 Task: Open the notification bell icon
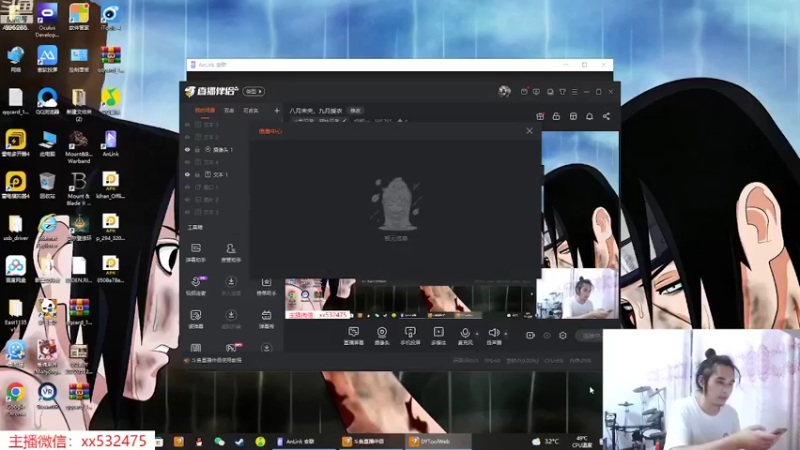pyautogui.click(x=589, y=116)
